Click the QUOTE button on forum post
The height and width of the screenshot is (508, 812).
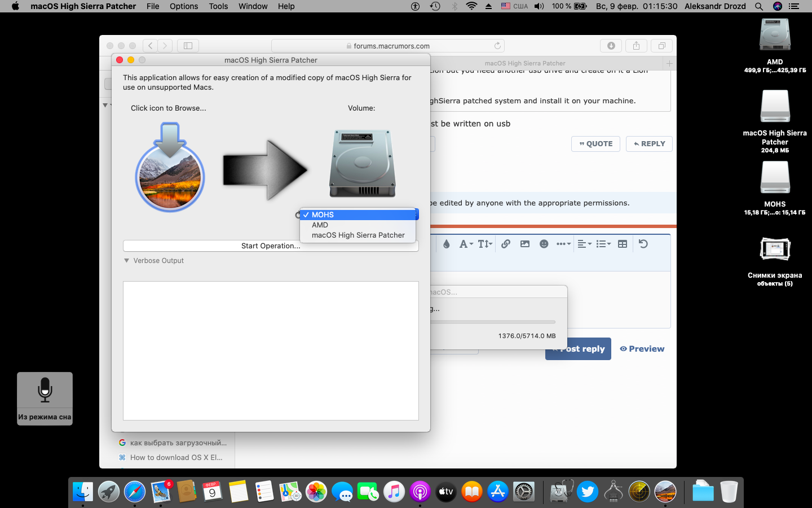[595, 144]
